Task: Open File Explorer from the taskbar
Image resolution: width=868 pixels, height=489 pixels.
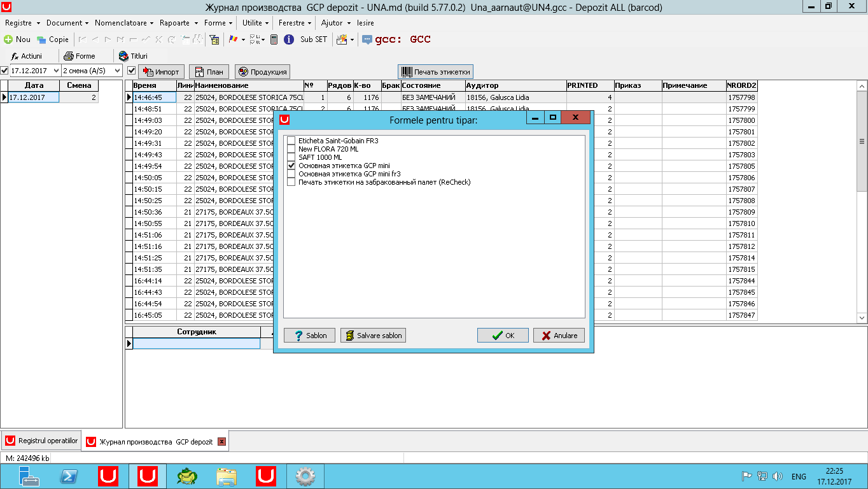Action: (x=226, y=476)
